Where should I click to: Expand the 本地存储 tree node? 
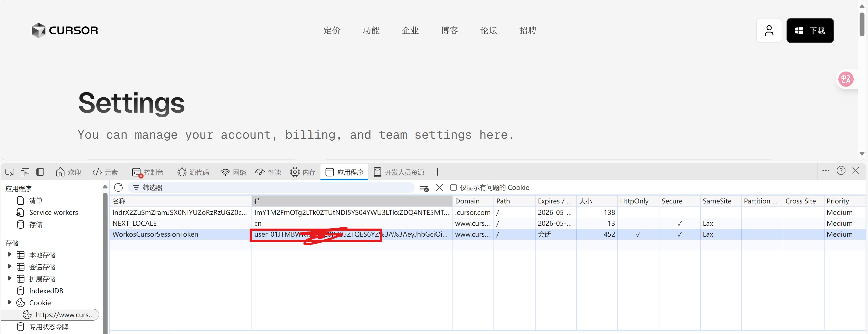[10, 255]
